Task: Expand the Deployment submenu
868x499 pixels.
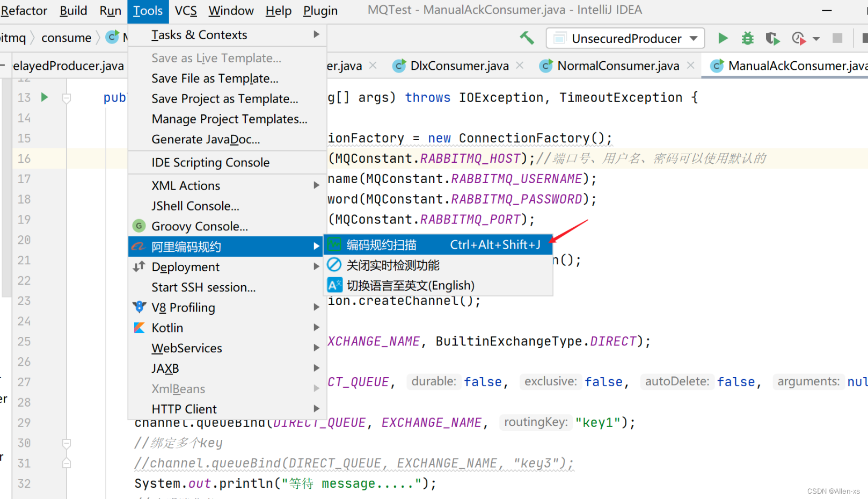Action: pos(227,267)
